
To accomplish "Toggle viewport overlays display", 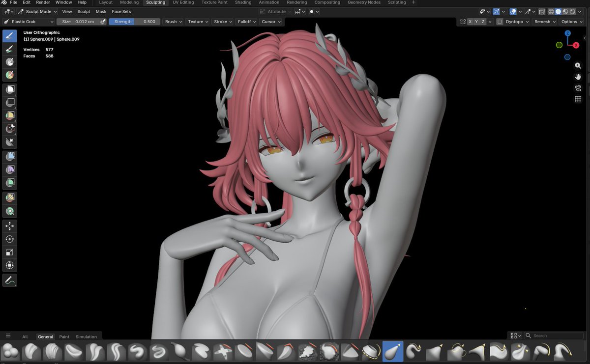I will coord(513,12).
